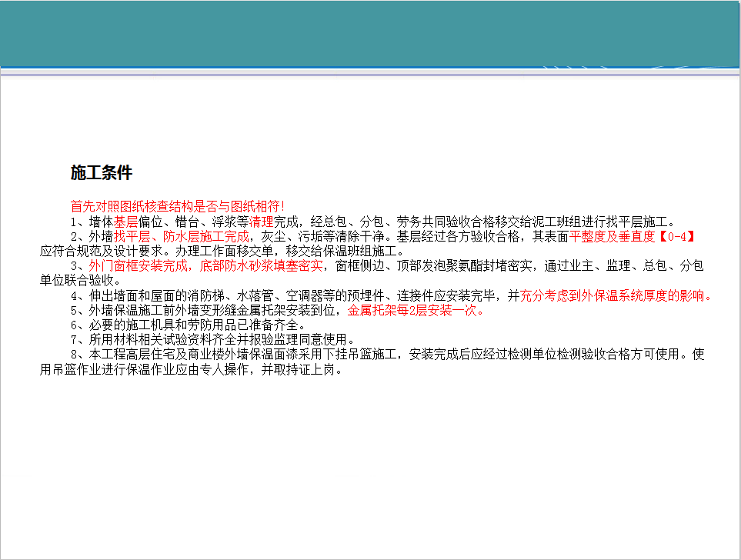741x560 pixels.
Task: Click red text 外门窗框安装完成
Action: pyautogui.click(x=139, y=265)
